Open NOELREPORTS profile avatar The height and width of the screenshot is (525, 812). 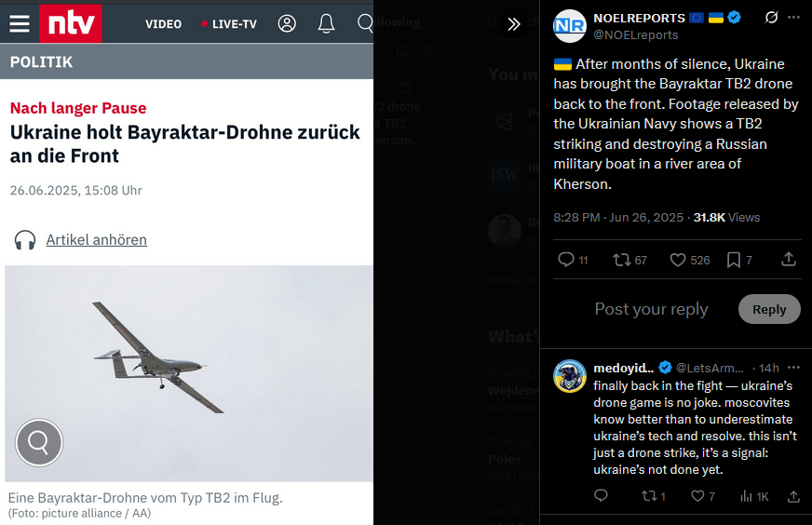570,26
